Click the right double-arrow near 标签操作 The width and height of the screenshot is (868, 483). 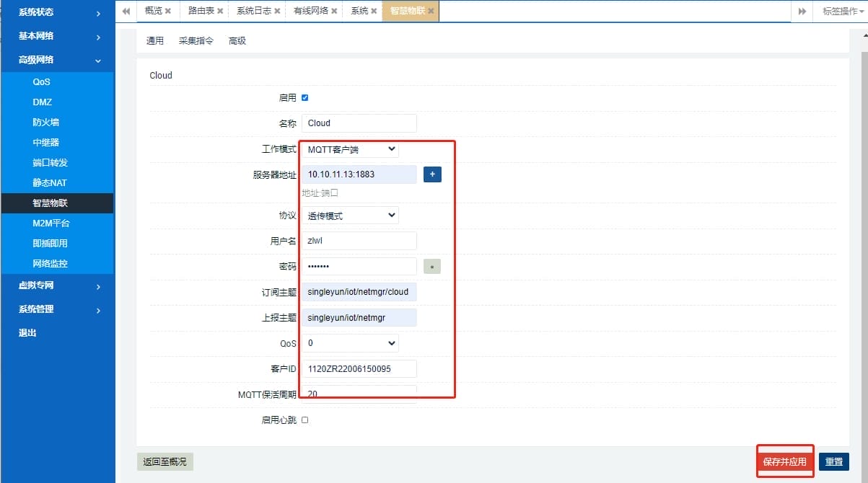coord(804,11)
